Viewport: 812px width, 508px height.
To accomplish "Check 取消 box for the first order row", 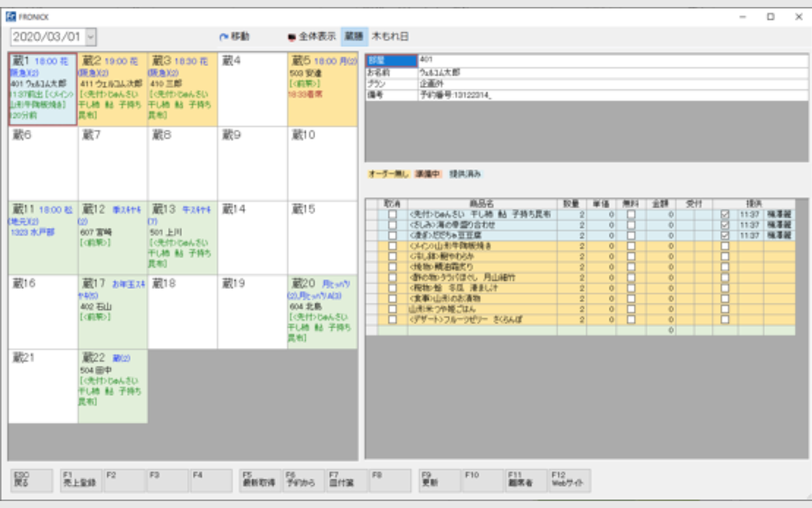I will [x=393, y=215].
